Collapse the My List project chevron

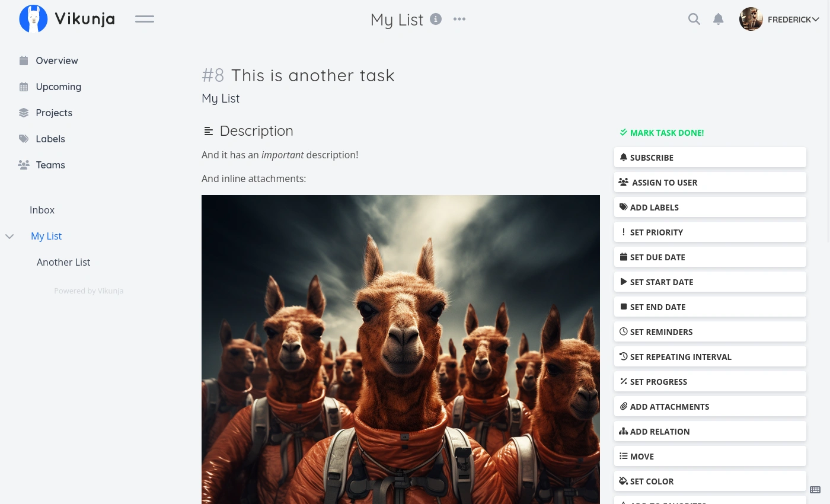(9, 236)
